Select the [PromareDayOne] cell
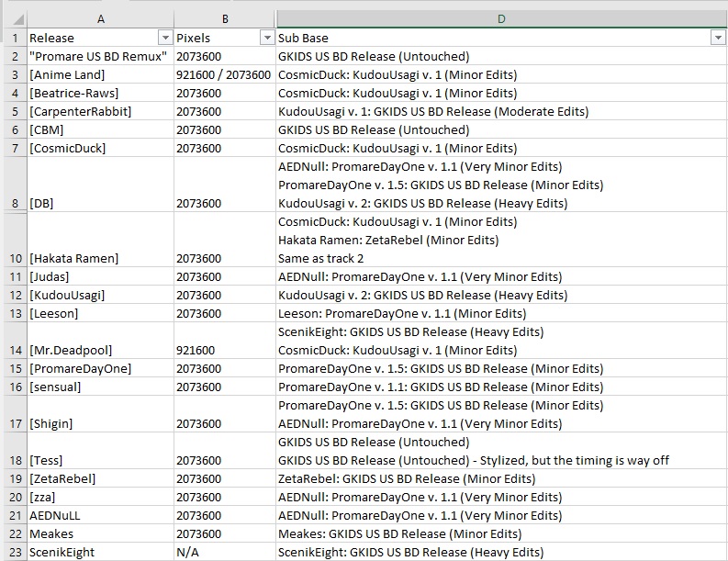 click(100, 368)
